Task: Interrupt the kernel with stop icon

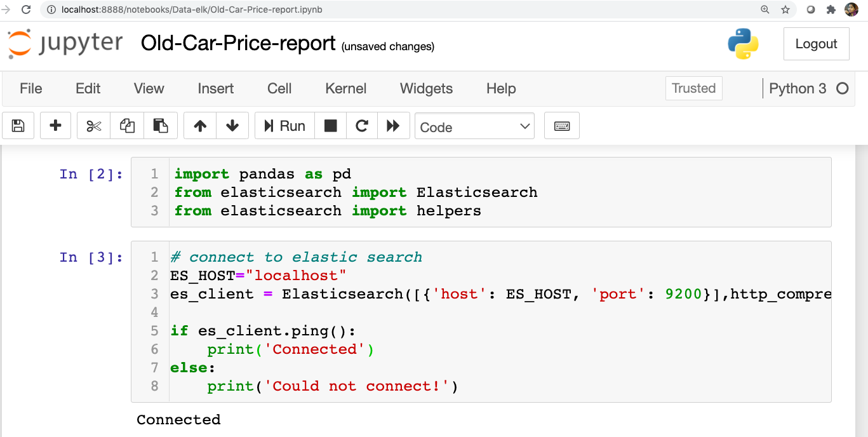Action: tap(330, 126)
